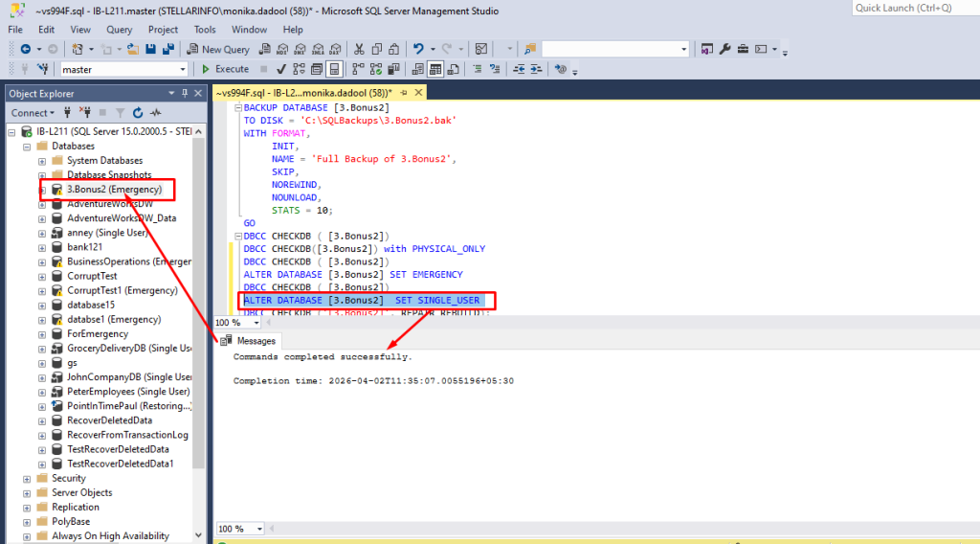Click Execute to run the query

coord(225,69)
